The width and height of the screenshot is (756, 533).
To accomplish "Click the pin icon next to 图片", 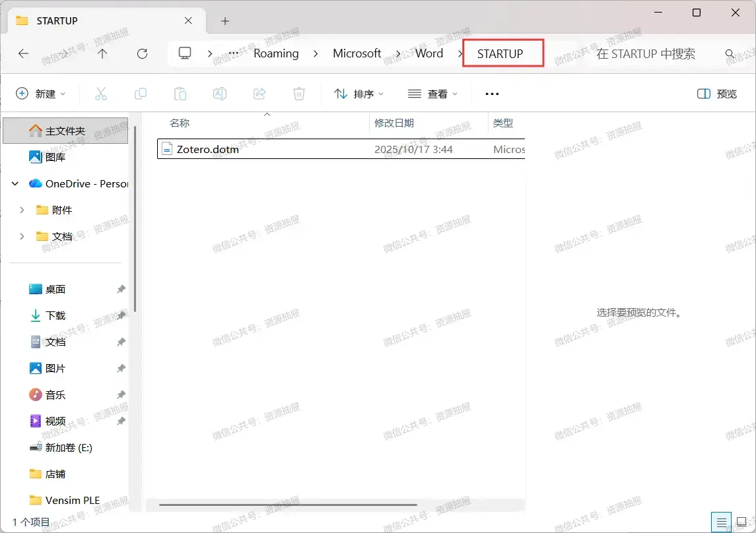I will (x=121, y=368).
